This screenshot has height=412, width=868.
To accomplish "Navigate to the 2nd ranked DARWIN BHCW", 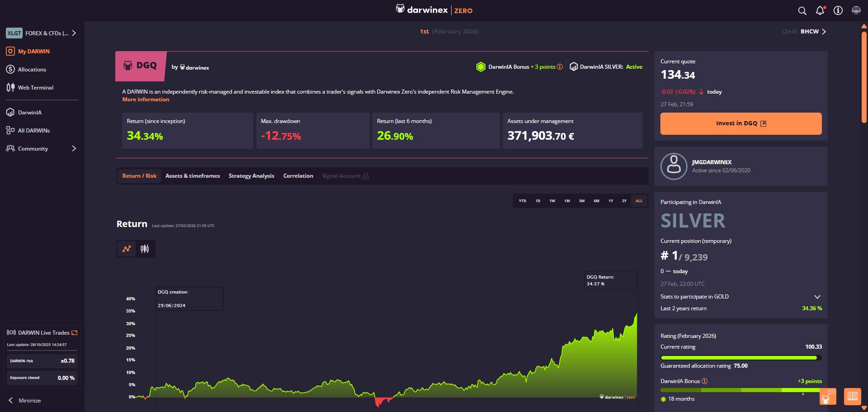I will (x=808, y=31).
